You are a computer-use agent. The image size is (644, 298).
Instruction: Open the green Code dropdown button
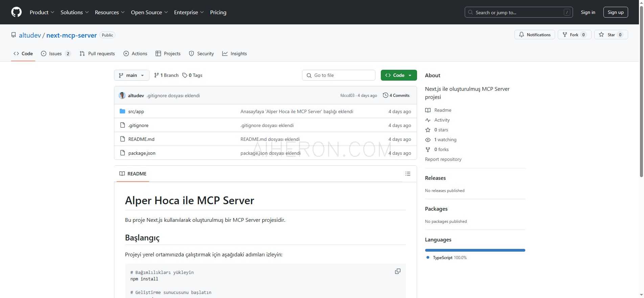399,75
